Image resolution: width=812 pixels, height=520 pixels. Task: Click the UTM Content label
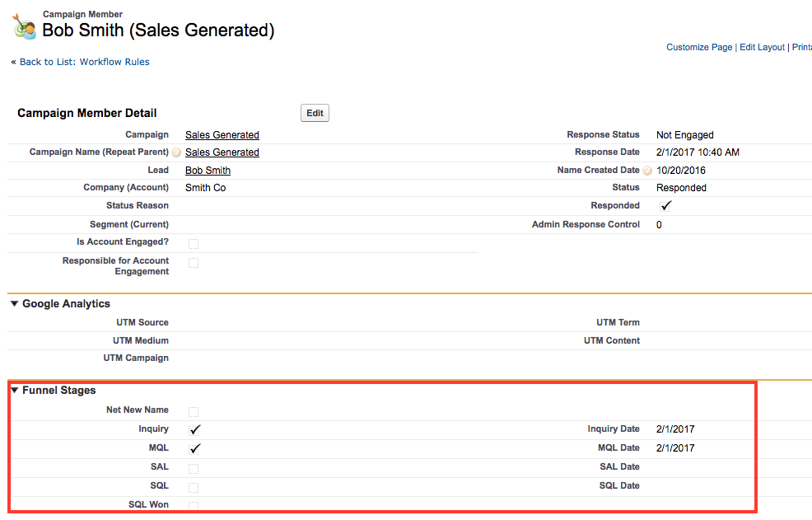click(612, 340)
